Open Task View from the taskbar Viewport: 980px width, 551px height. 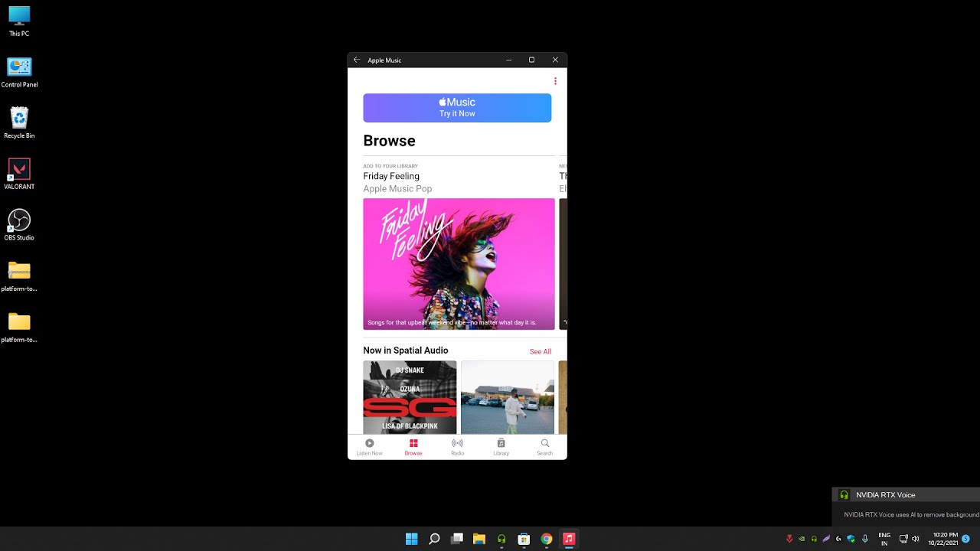coord(457,539)
